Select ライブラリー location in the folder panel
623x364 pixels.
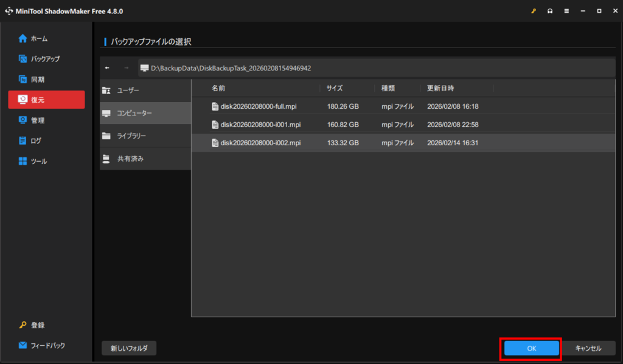click(131, 136)
